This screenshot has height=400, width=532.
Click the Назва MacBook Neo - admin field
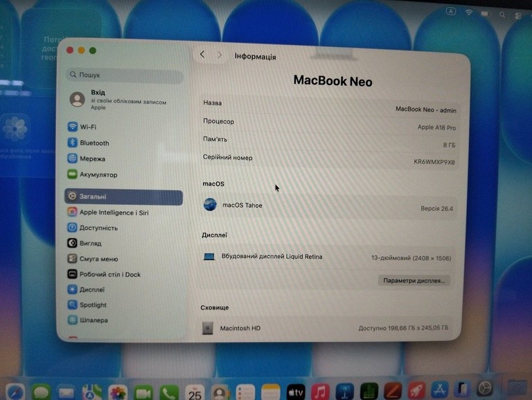(x=330, y=106)
